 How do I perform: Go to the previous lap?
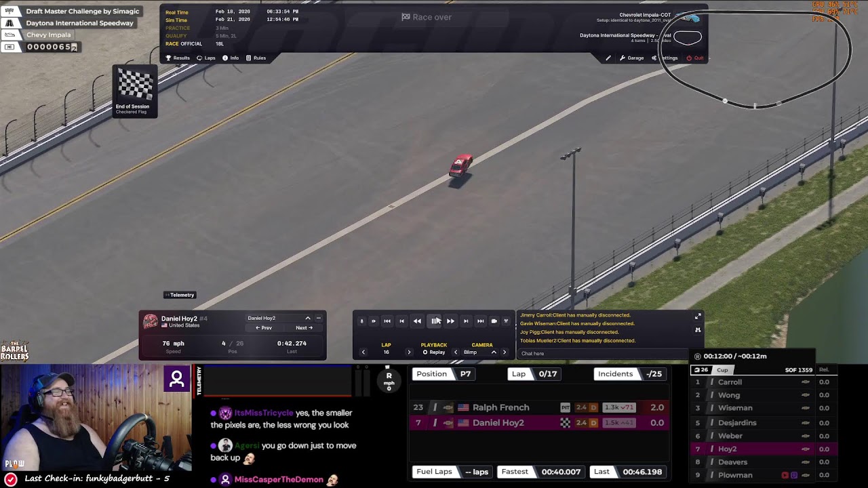pos(363,352)
